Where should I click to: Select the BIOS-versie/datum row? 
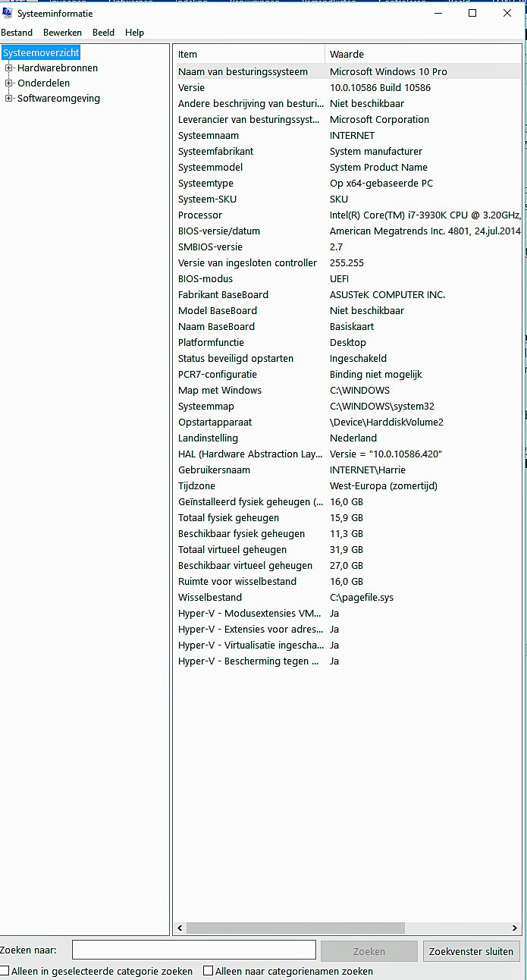coord(349,231)
